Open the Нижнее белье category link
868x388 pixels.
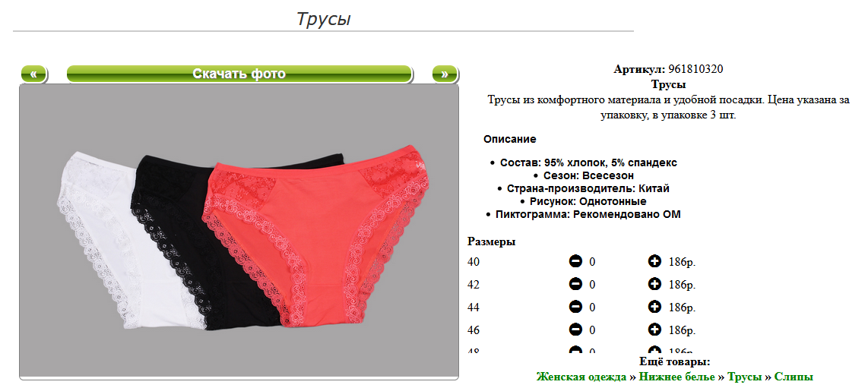click(x=677, y=377)
